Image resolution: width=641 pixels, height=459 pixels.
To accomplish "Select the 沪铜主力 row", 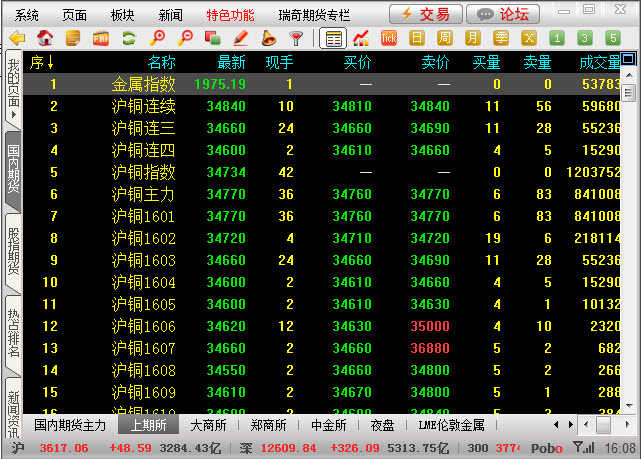I will 143,194.
